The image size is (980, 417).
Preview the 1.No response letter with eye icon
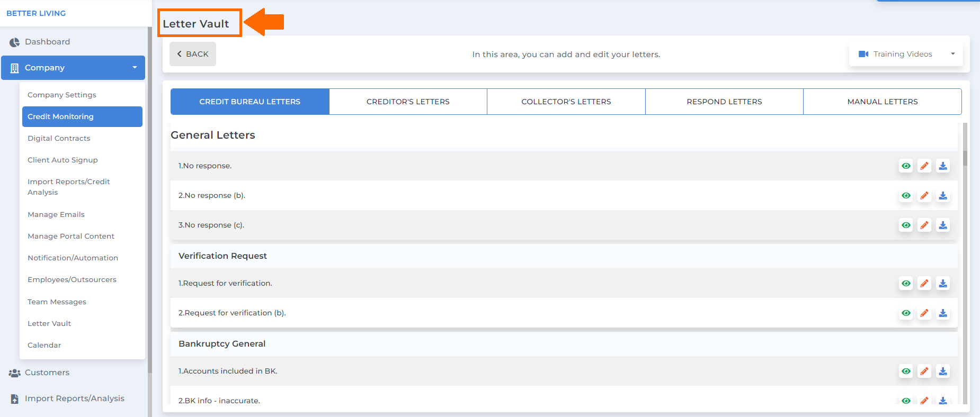(906, 166)
